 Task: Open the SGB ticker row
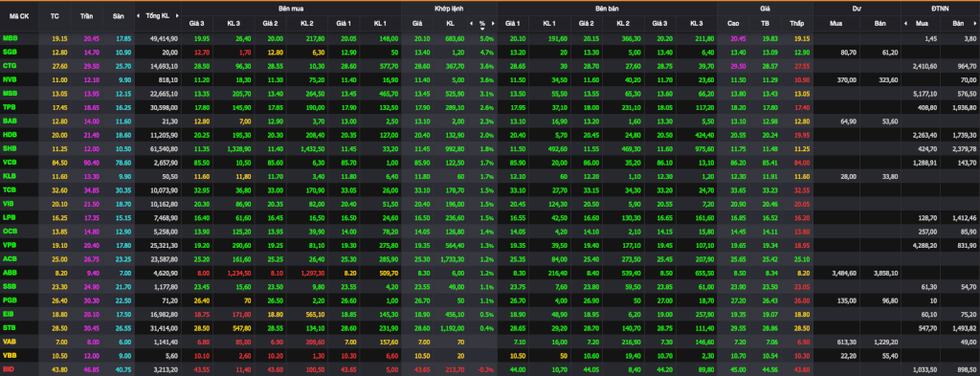[x=490, y=52]
